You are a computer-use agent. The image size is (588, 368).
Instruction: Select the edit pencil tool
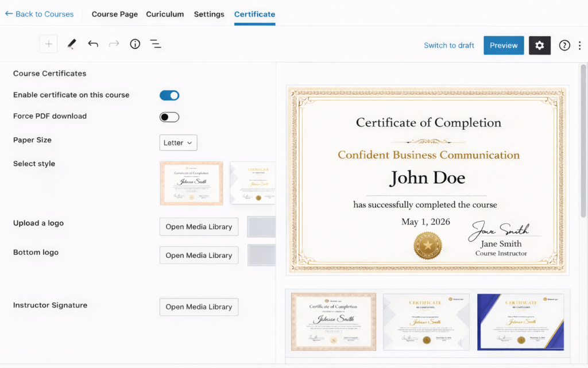pyautogui.click(x=71, y=44)
